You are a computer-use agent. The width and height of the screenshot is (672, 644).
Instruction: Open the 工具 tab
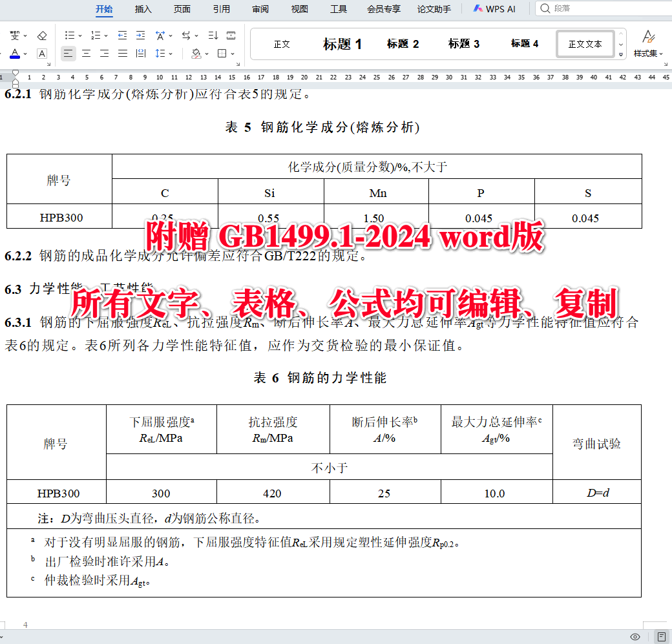point(339,9)
